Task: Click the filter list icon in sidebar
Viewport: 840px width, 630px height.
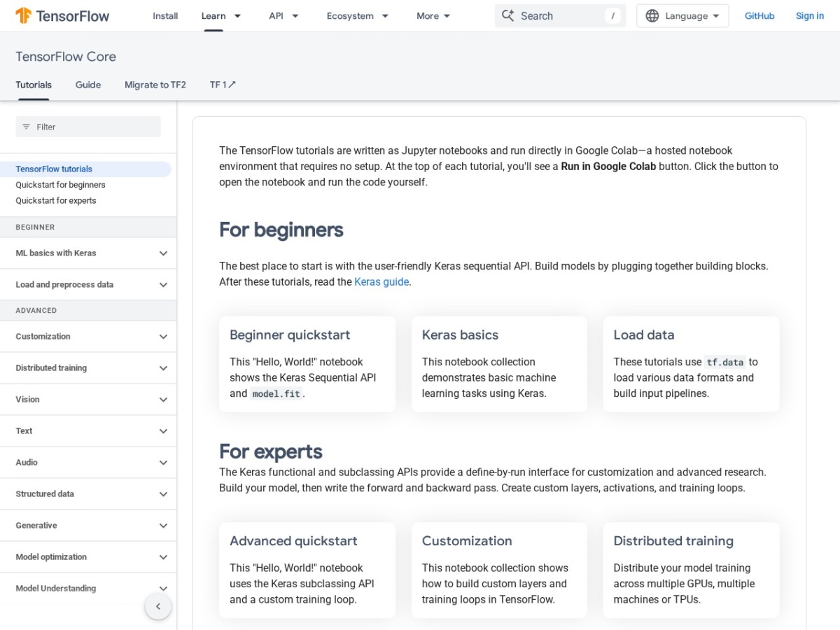Action: [27, 127]
